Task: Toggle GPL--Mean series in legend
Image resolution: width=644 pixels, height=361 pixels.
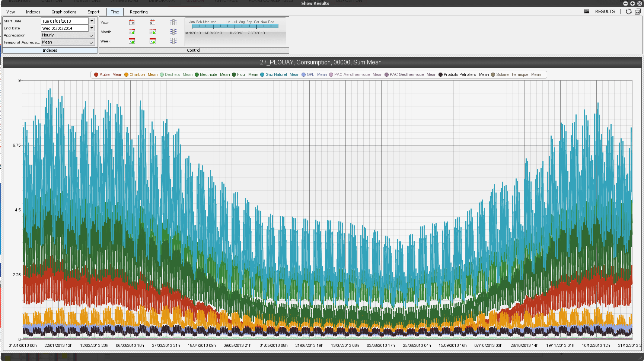Action: tap(314, 74)
